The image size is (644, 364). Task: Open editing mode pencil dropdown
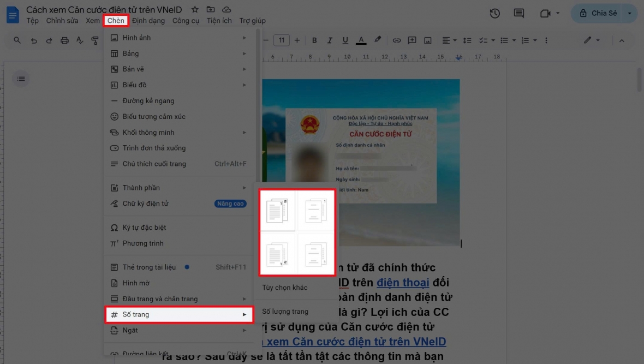tap(592, 40)
